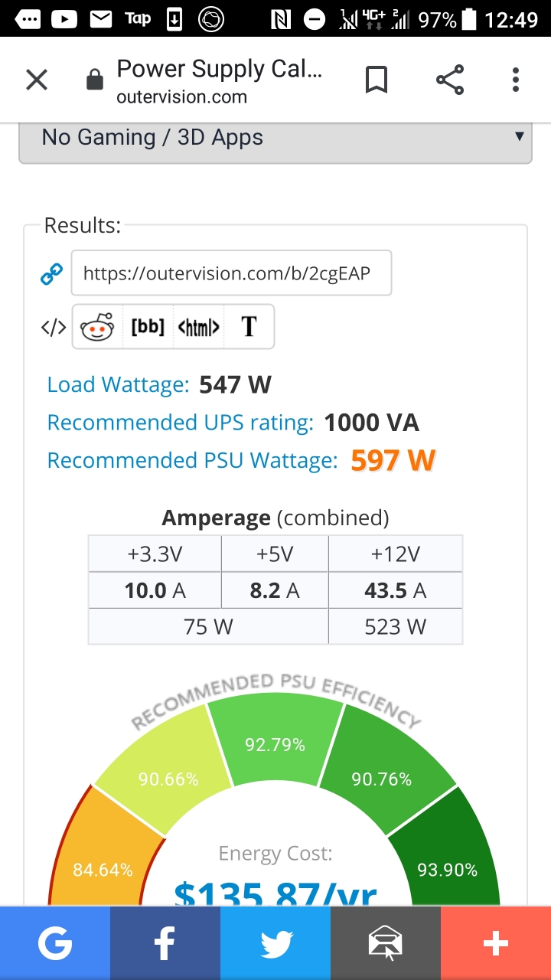Open the three-dot browser menu
Image resolution: width=551 pixels, height=980 pixels.
(x=516, y=80)
